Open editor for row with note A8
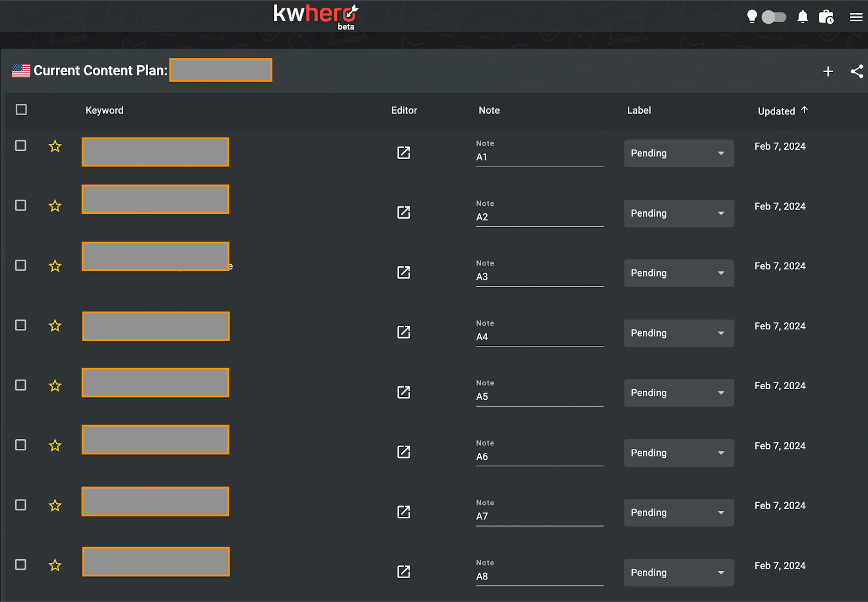Image resolution: width=868 pixels, height=602 pixels. coord(404,572)
